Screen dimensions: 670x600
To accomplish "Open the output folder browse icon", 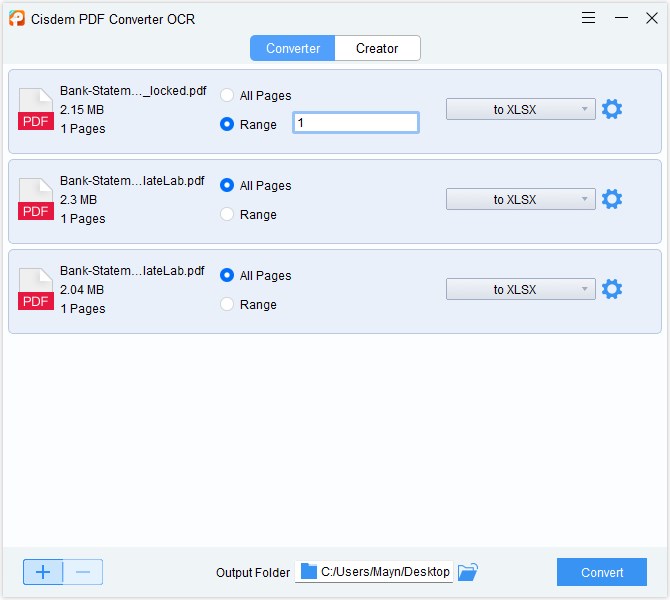I will (x=467, y=572).
